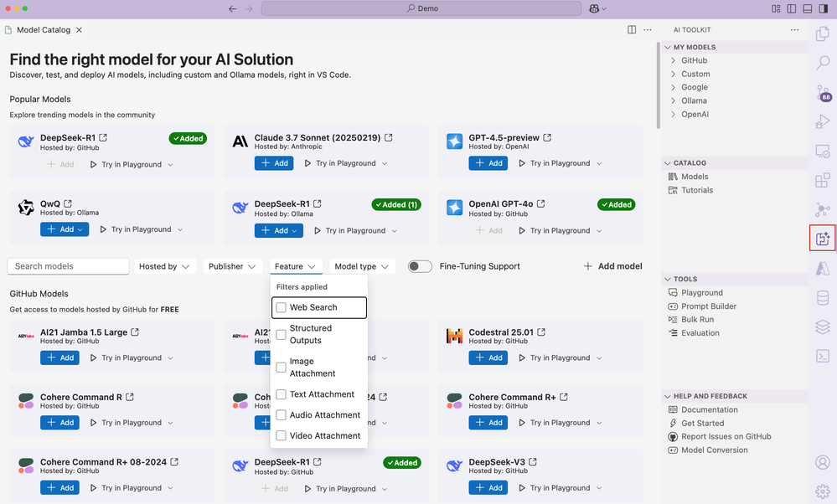The height and width of the screenshot is (504, 837).
Task: Close the Feature dropdown
Action: pos(295,266)
